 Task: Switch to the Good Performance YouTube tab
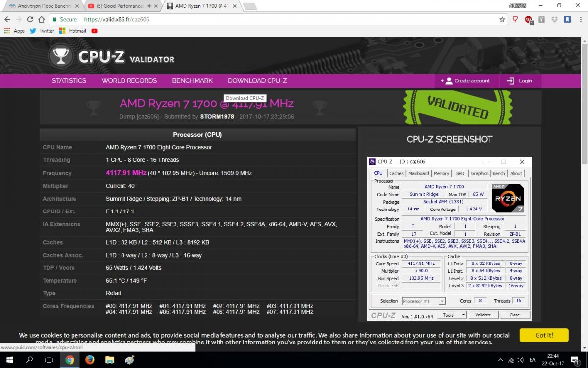(120, 6)
